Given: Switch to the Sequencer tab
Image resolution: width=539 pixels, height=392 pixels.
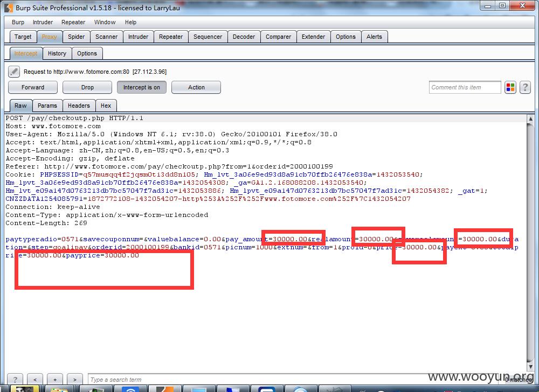Looking at the screenshot, I should (208, 37).
